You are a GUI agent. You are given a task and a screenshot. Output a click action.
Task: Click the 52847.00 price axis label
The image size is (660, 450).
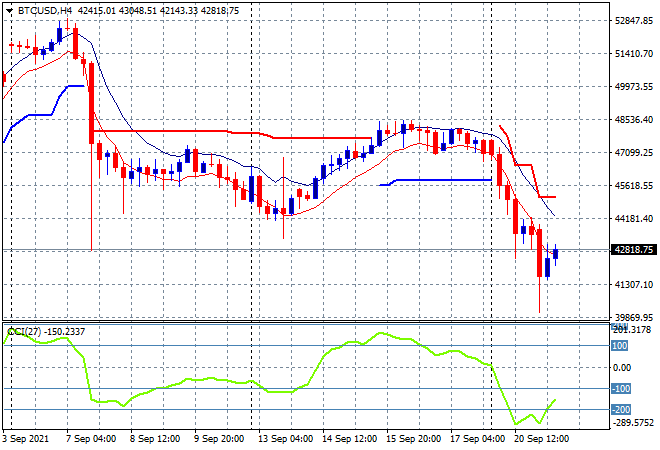[633, 21]
